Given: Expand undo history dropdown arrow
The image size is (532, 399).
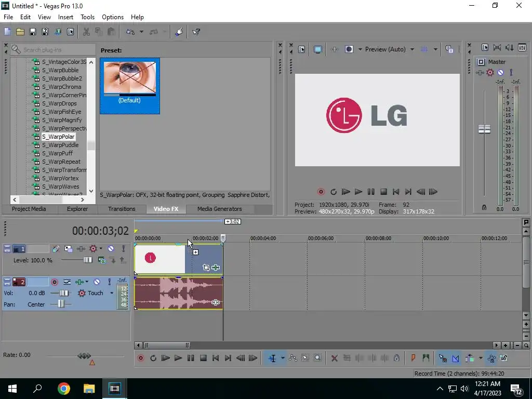Looking at the screenshot, I should (x=141, y=32).
